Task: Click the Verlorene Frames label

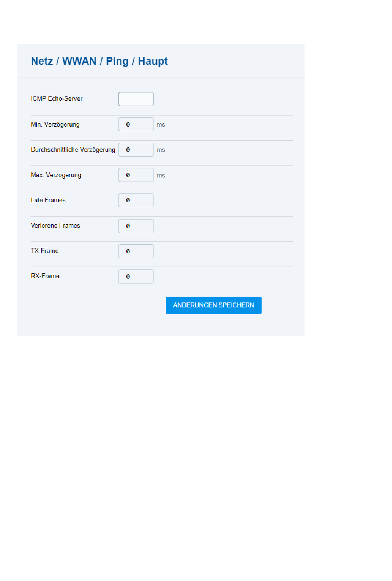Action: tap(55, 225)
